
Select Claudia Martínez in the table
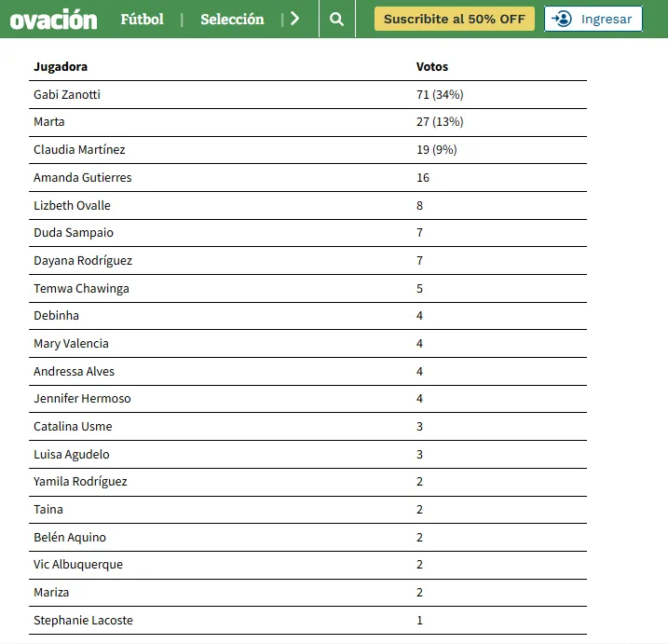coord(79,150)
